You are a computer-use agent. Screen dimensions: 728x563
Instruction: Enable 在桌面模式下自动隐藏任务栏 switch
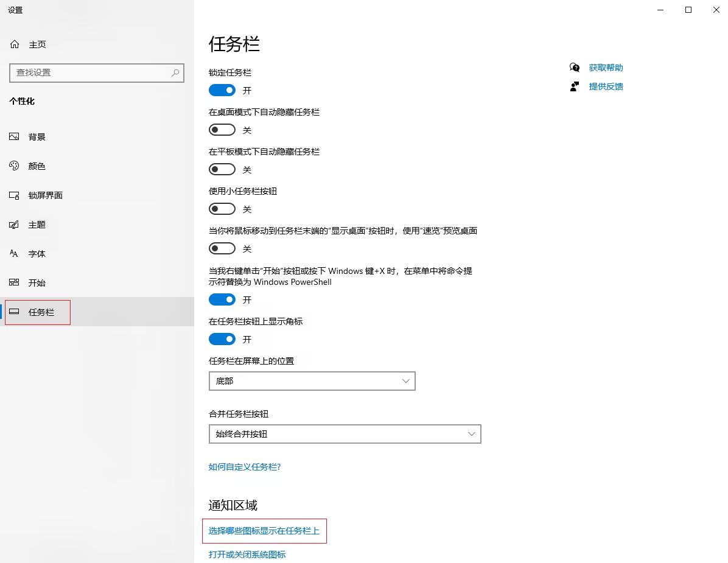coord(222,130)
